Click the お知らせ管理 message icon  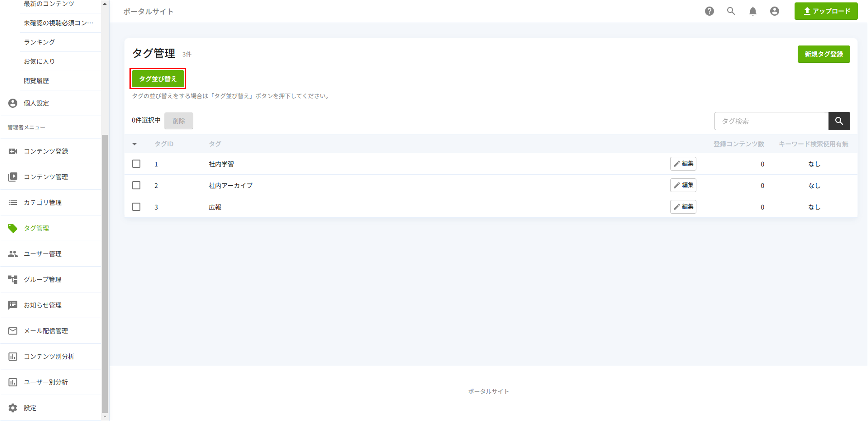[x=13, y=305]
